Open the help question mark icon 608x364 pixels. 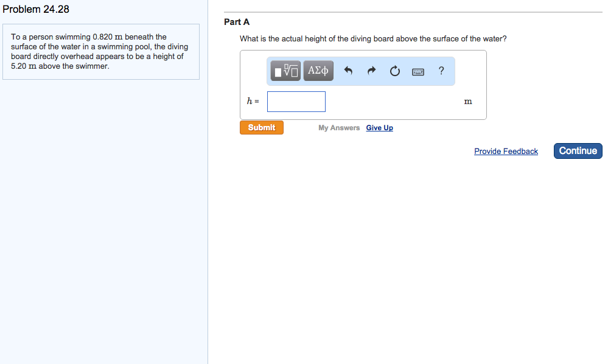point(441,71)
